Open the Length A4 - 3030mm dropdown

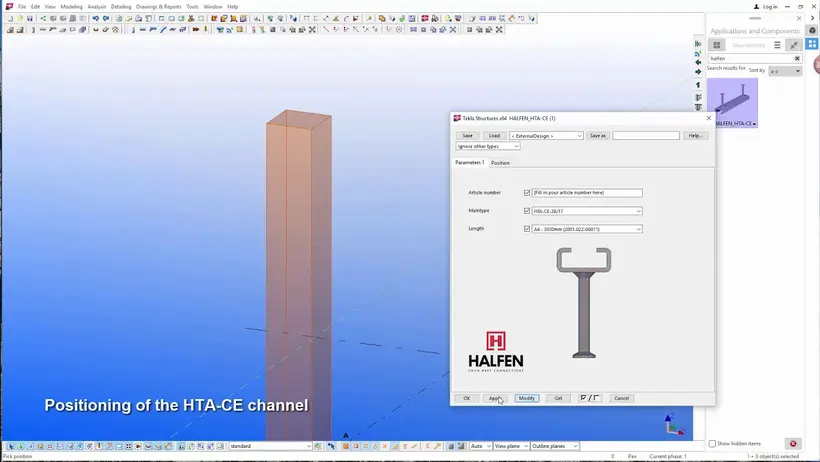(587, 229)
